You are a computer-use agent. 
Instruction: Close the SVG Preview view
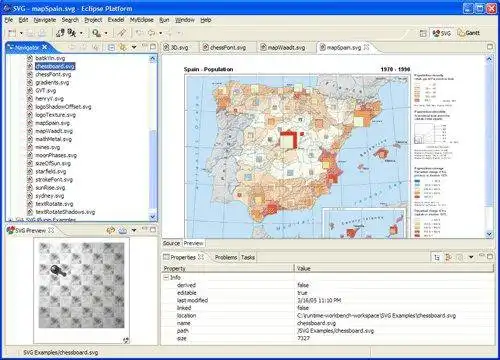[x=51, y=230]
